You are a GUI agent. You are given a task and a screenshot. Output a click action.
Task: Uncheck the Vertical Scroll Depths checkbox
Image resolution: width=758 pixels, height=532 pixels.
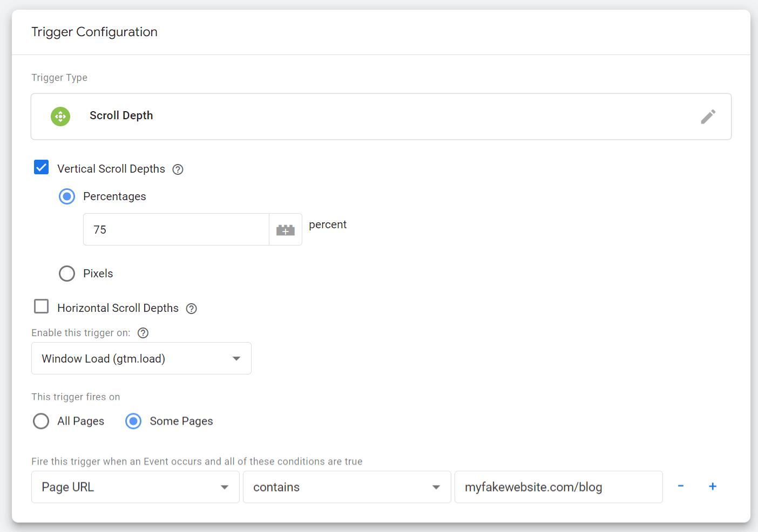(x=42, y=167)
